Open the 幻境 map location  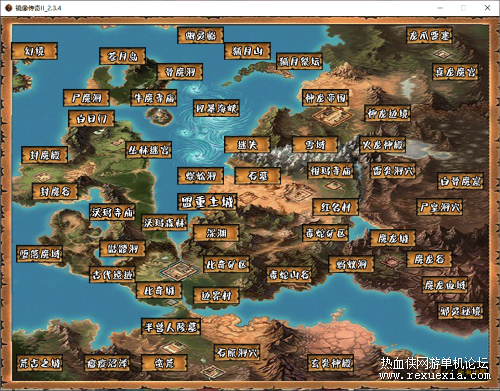click(x=34, y=51)
